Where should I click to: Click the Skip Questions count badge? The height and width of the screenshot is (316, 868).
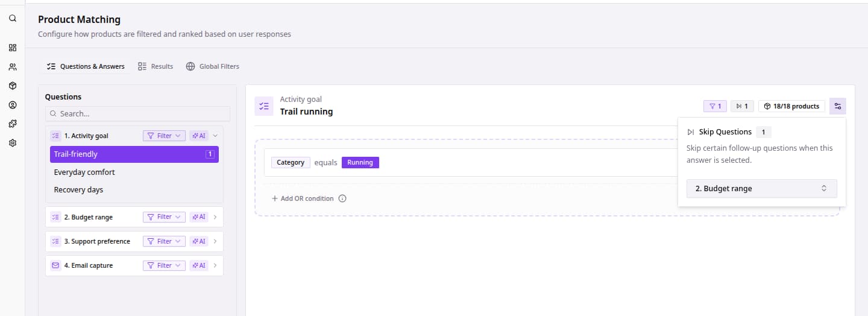pyautogui.click(x=763, y=132)
